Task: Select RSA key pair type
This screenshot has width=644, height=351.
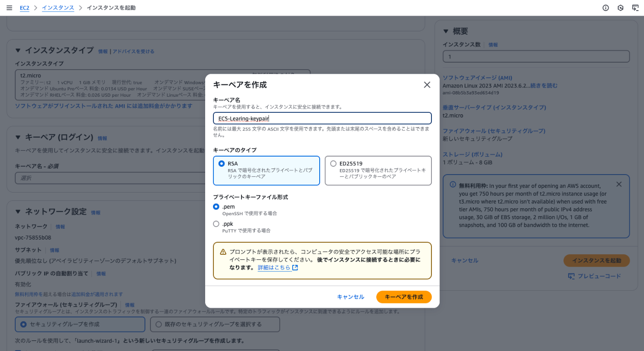Action: 266,170
